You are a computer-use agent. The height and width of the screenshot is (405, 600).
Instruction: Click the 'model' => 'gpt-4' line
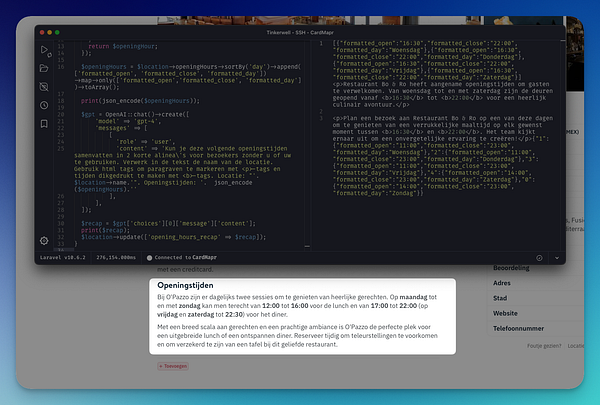pos(128,121)
